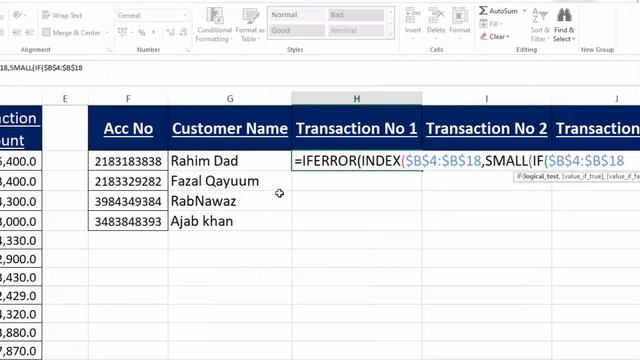Screen dimensions: 640x360
Task: Select column G header
Action: coord(230,99)
